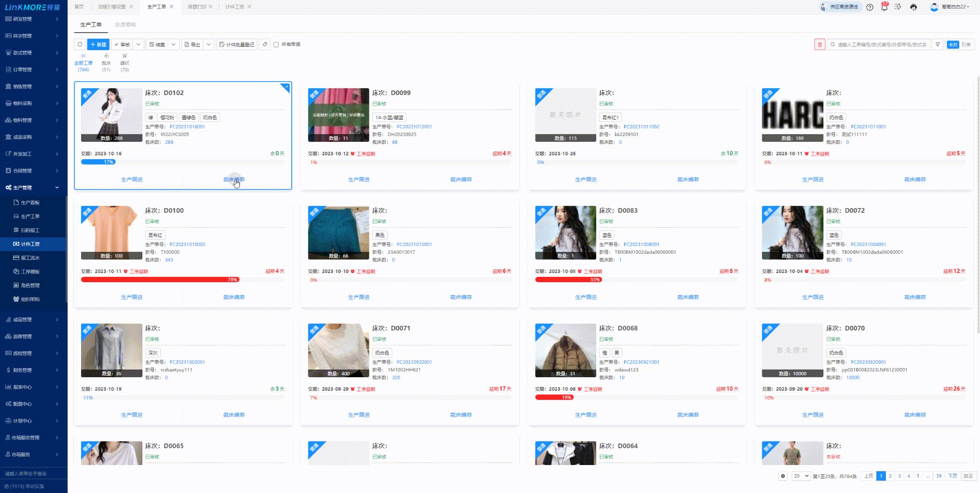Open 扫码报工 in the sidebar
The width and height of the screenshot is (980, 493).
30,230
